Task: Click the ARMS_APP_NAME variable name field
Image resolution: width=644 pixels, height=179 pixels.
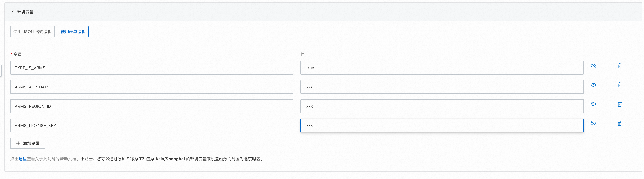Action: [152, 87]
